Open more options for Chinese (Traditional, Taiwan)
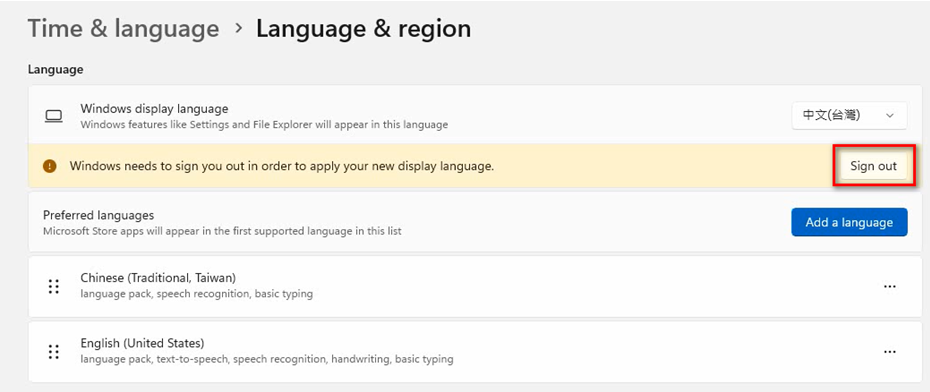The height and width of the screenshot is (392, 930). tap(889, 286)
